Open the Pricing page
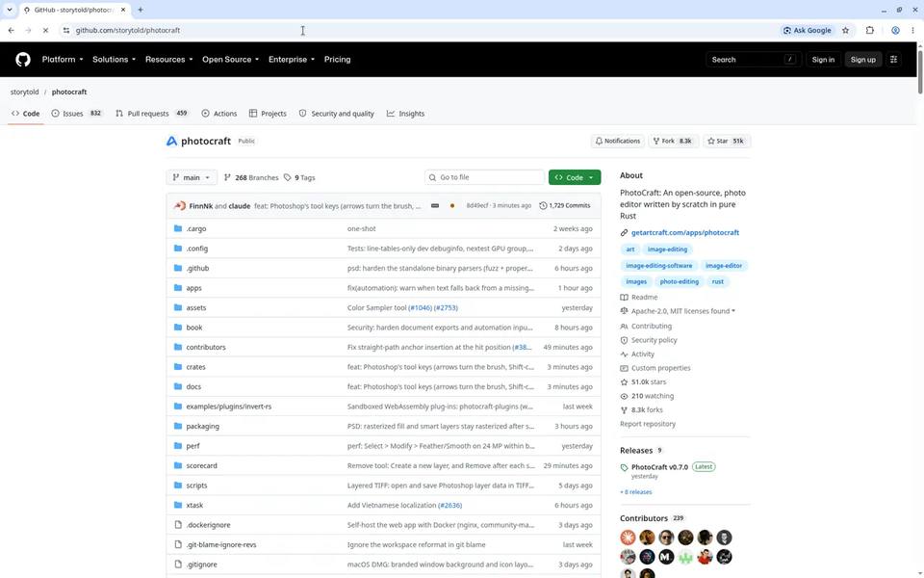 (x=337, y=59)
